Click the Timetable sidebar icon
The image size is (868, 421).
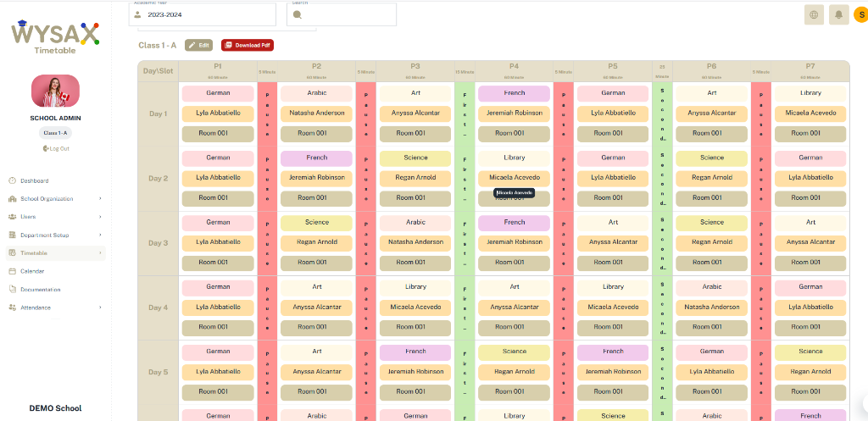12,252
